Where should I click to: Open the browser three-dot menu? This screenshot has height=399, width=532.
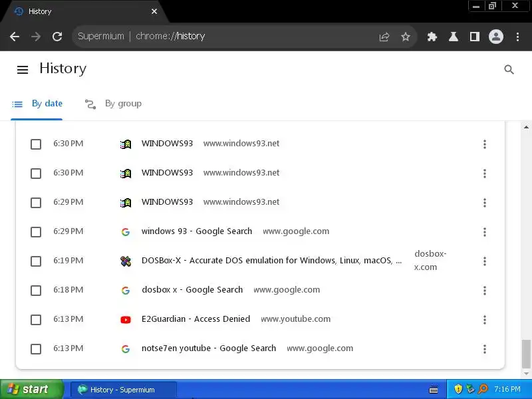[x=517, y=37]
